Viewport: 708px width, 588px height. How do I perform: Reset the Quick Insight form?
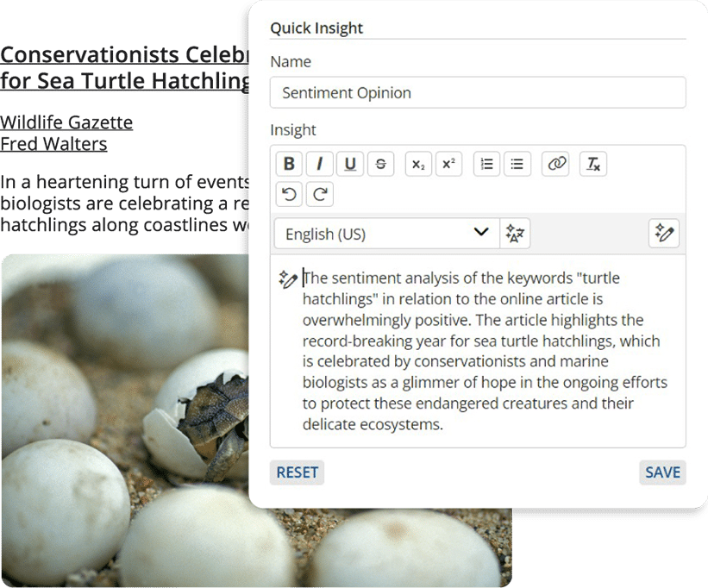click(x=298, y=472)
